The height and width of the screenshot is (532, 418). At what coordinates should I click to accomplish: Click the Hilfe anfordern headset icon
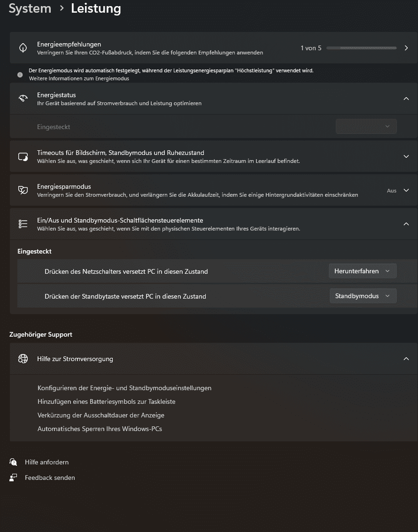point(14,462)
